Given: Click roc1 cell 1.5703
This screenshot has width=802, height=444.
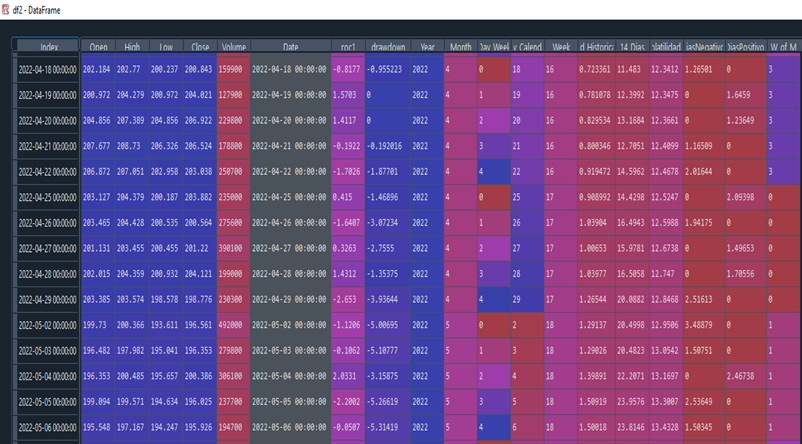Looking at the screenshot, I should coord(348,95).
